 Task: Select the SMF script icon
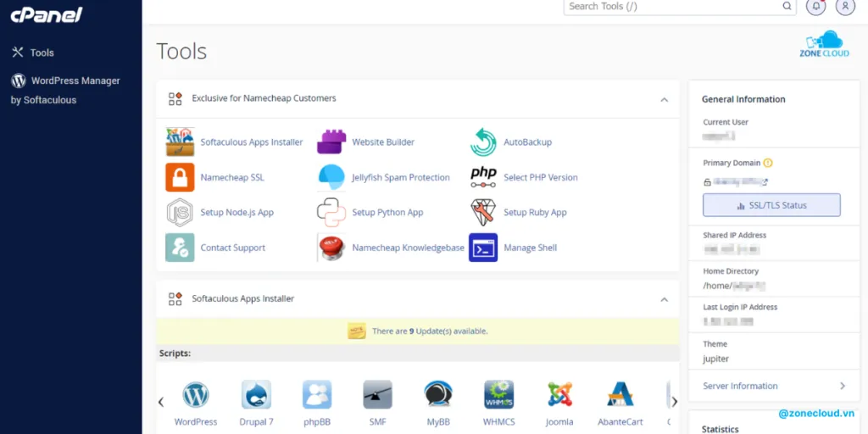(x=377, y=395)
